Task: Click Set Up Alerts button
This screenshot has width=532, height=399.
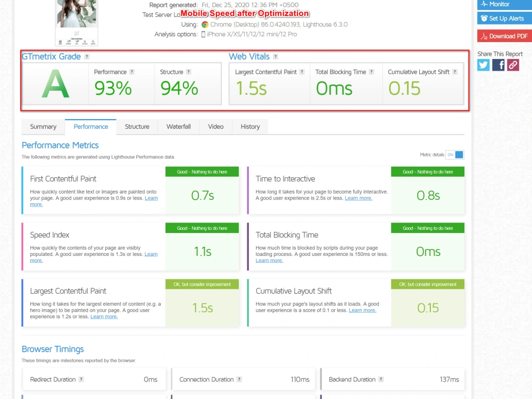Action: 504,18
